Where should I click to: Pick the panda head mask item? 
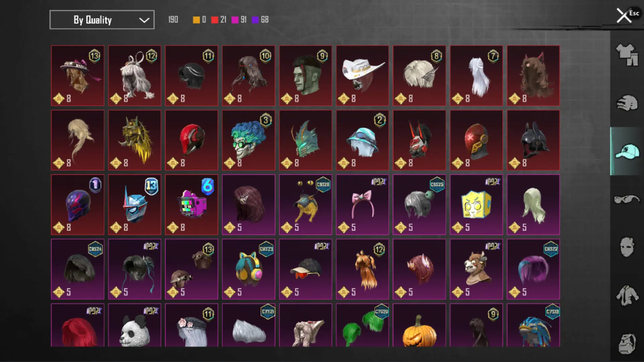coord(135,325)
